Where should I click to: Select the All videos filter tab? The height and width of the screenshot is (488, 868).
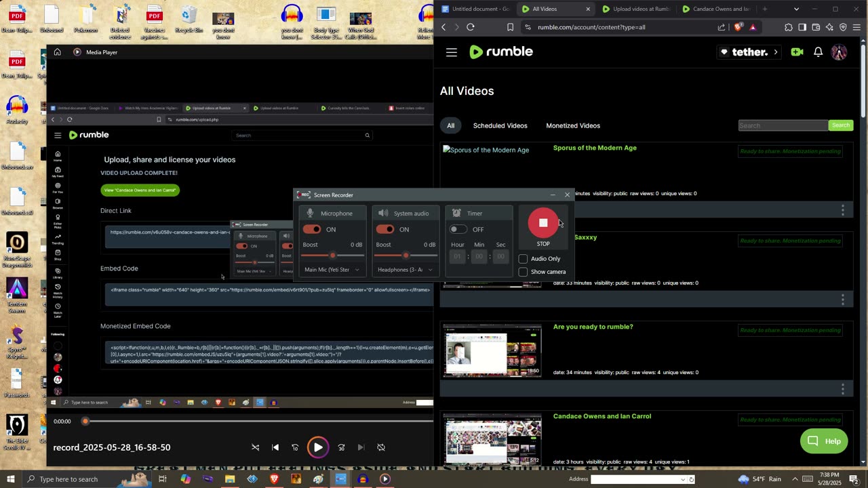coord(450,125)
